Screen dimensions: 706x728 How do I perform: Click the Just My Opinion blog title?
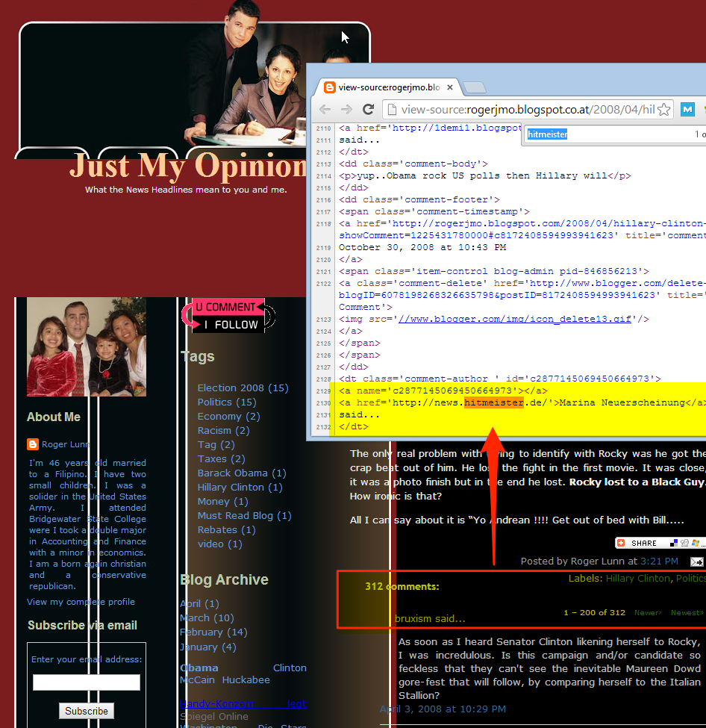[188, 166]
